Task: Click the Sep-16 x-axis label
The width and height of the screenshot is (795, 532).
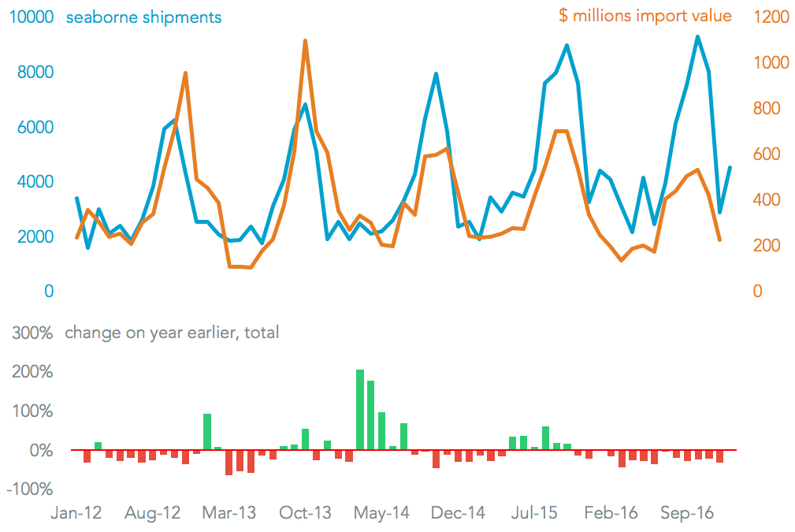Action: click(x=687, y=513)
